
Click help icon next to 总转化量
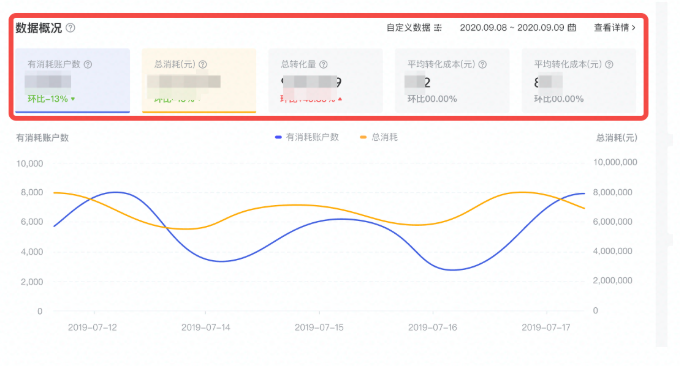[x=324, y=65]
